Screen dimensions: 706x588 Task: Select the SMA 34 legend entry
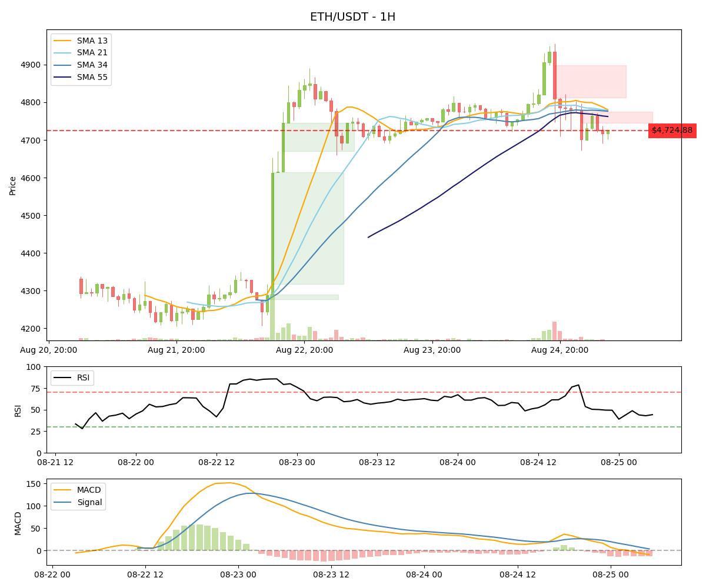click(x=80, y=65)
